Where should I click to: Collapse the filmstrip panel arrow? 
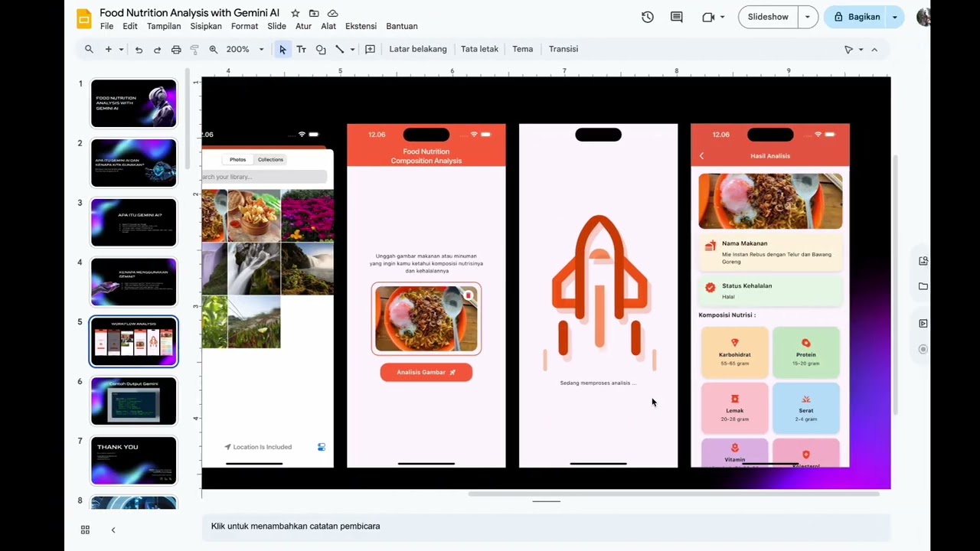click(x=113, y=530)
